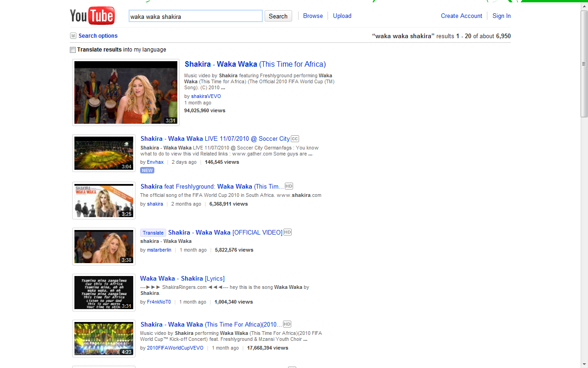
Task: Click the NEW badge under Envhax result
Action: (147, 170)
